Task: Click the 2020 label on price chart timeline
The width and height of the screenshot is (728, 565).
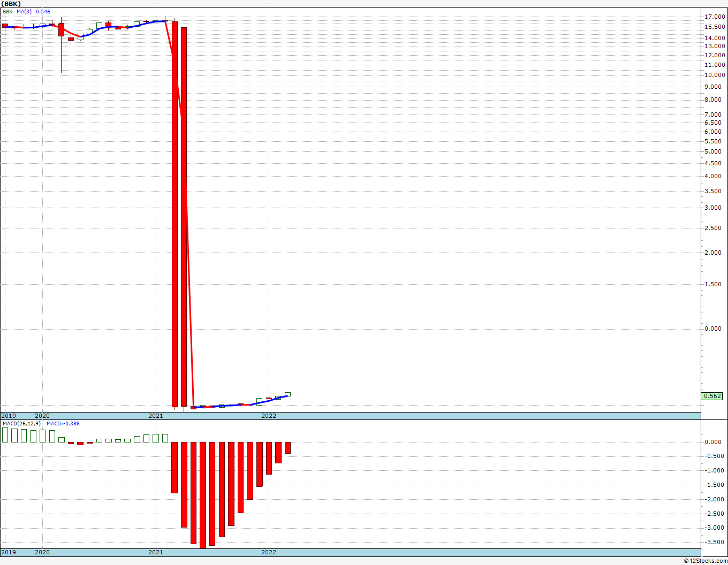Action: 42,416
